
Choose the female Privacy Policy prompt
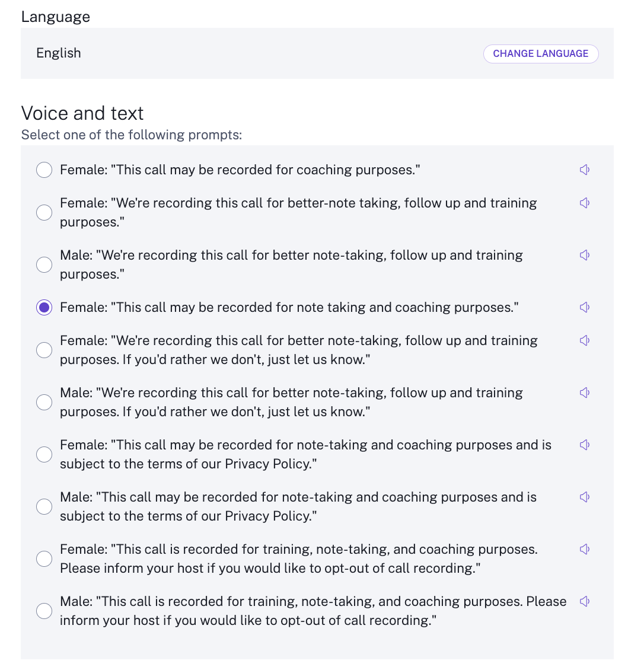pos(44,454)
